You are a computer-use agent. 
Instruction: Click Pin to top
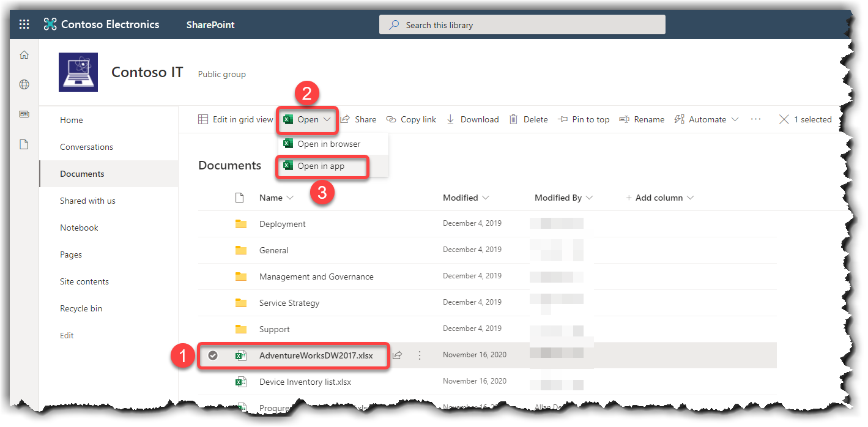(584, 119)
